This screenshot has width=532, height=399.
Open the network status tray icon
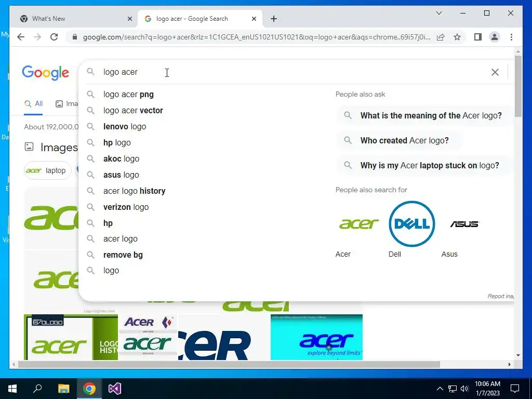(453, 389)
